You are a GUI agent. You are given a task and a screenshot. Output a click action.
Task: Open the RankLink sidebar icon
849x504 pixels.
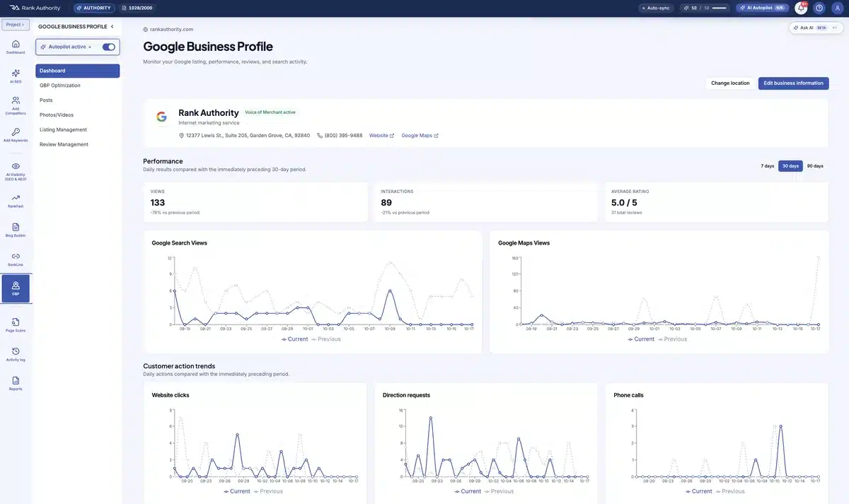click(x=16, y=259)
